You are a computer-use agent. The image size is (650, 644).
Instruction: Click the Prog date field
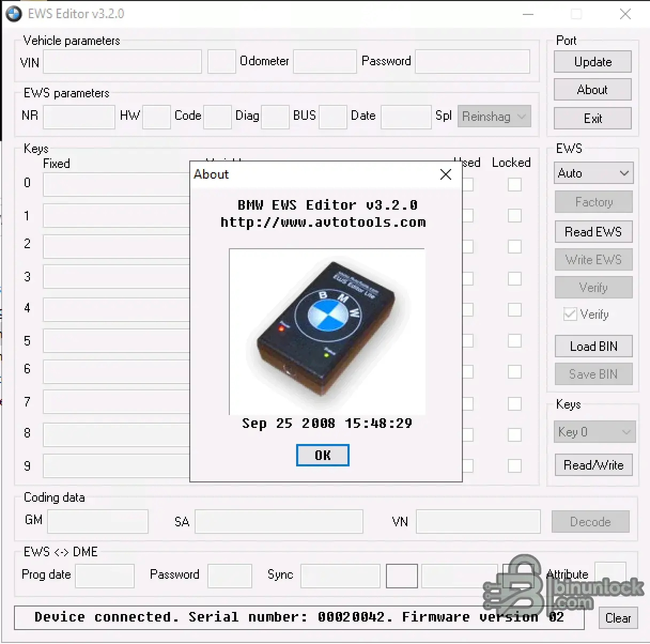coord(105,576)
